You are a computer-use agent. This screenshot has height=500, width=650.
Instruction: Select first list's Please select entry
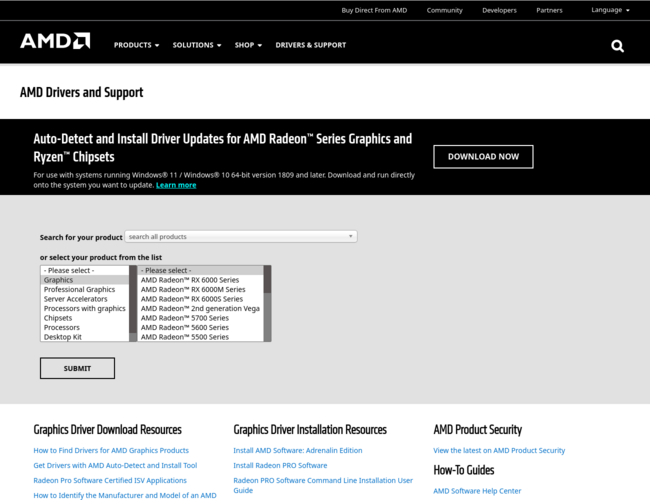pos(85,270)
